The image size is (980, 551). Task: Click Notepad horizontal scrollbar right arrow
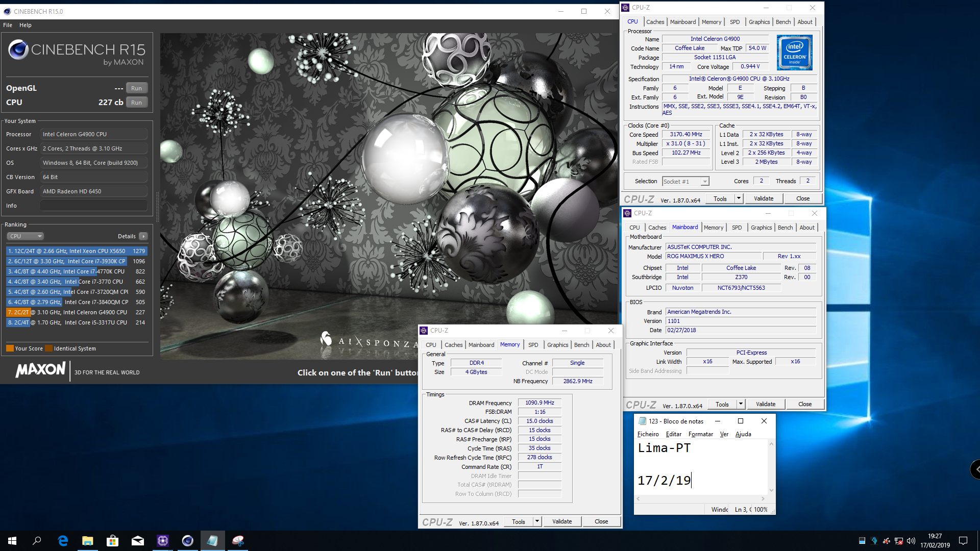[763, 498]
